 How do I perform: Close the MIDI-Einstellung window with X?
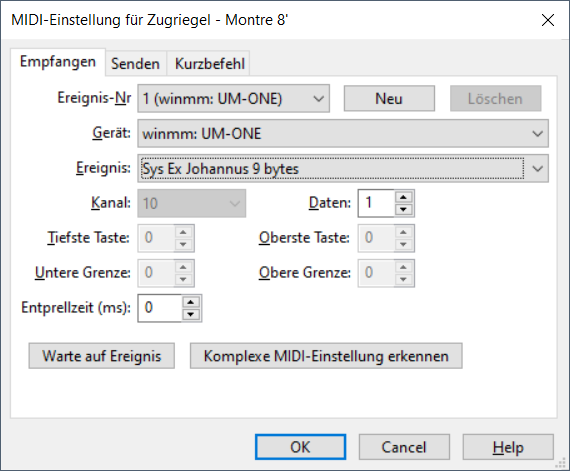(x=548, y=20)
